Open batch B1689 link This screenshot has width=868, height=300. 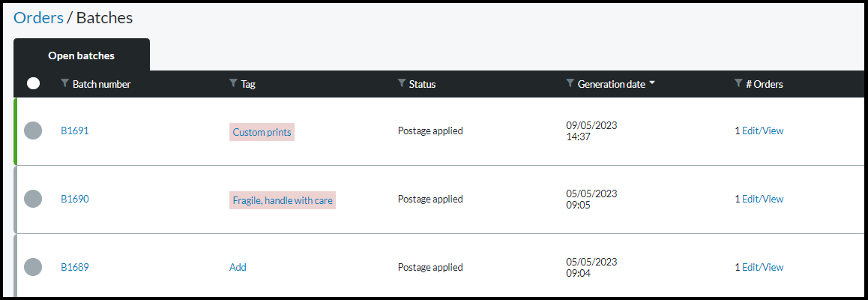75,267
